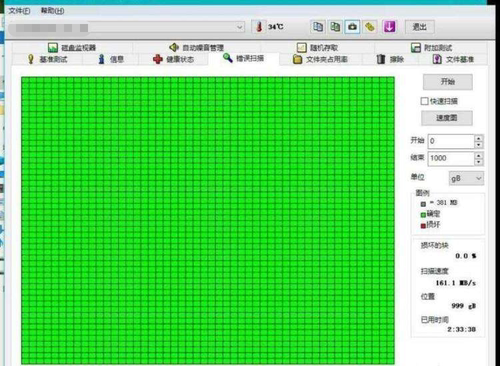Click the 附加测试 tab icon

[416, 48]
